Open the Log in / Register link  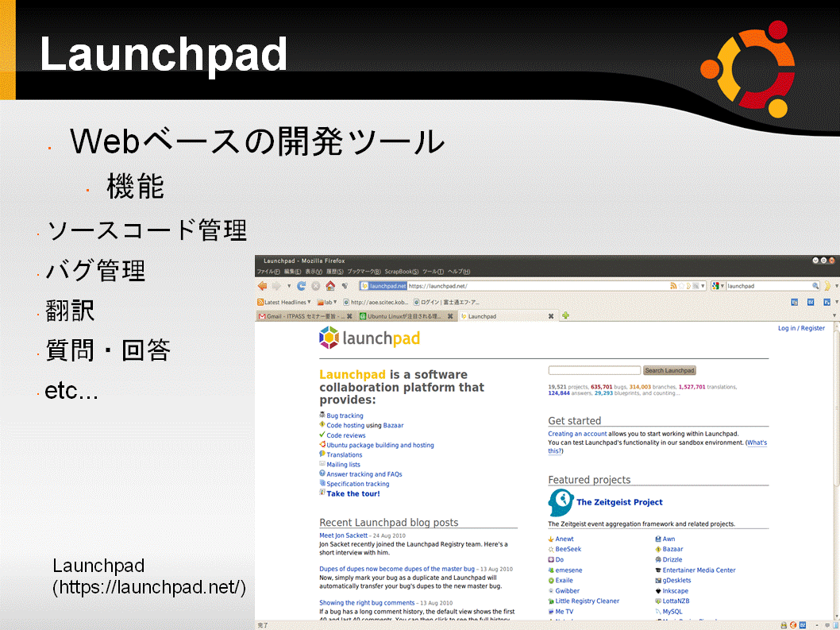pos(801,328)
